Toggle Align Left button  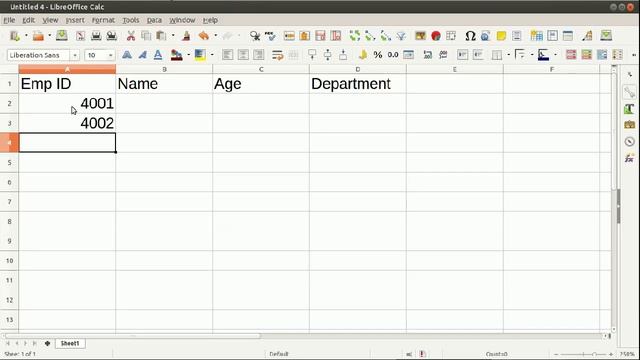(228, 55)
